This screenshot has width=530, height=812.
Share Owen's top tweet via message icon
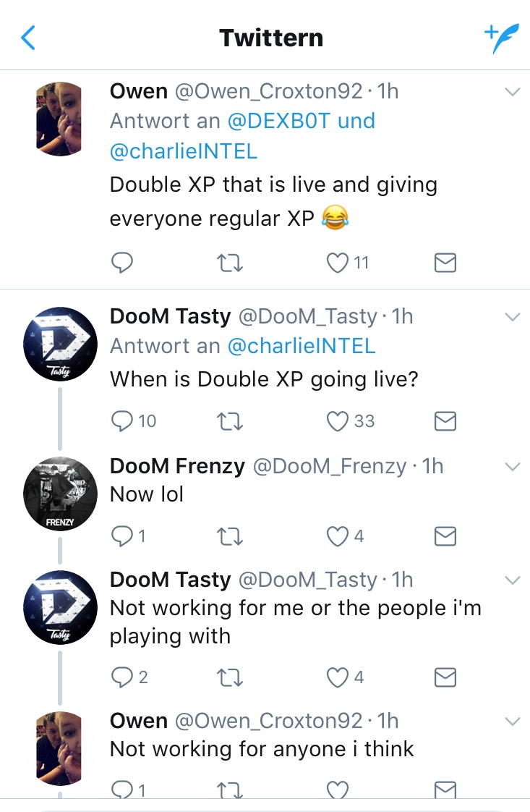click(x=445, y=263)
